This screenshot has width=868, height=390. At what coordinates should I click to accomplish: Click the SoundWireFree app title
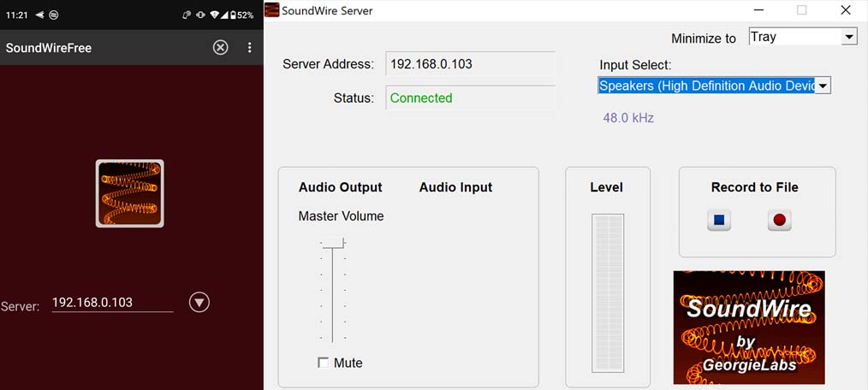coord(49,48)
